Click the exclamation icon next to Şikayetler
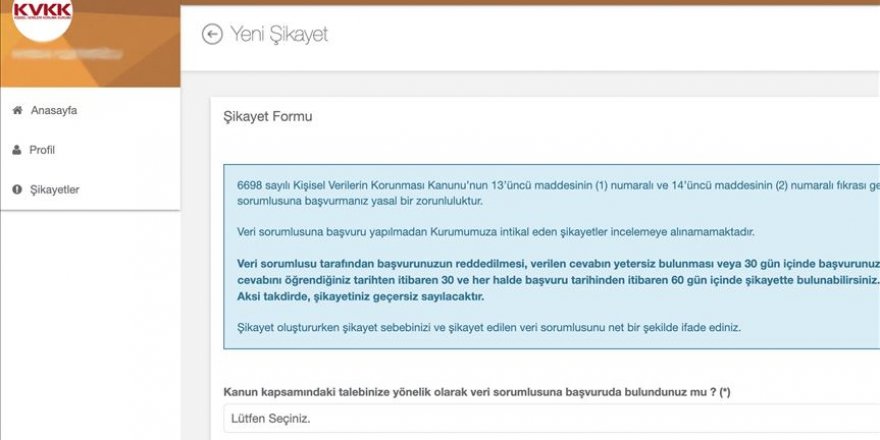 click(x=17, y=190)
